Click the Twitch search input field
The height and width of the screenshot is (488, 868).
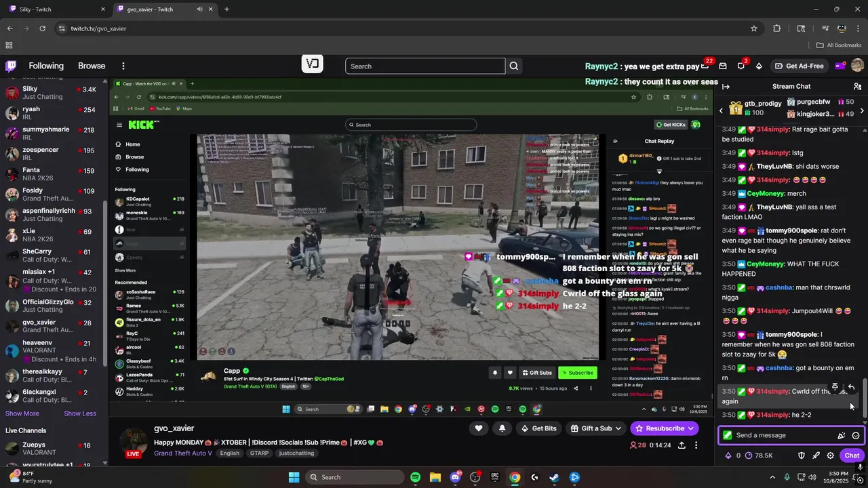point(425,66)
